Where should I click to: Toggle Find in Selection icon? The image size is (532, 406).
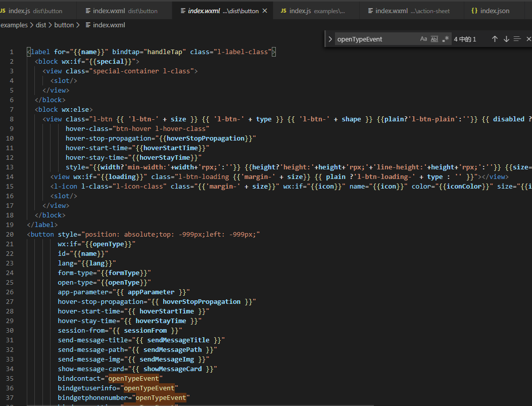[x=517, y=39]
